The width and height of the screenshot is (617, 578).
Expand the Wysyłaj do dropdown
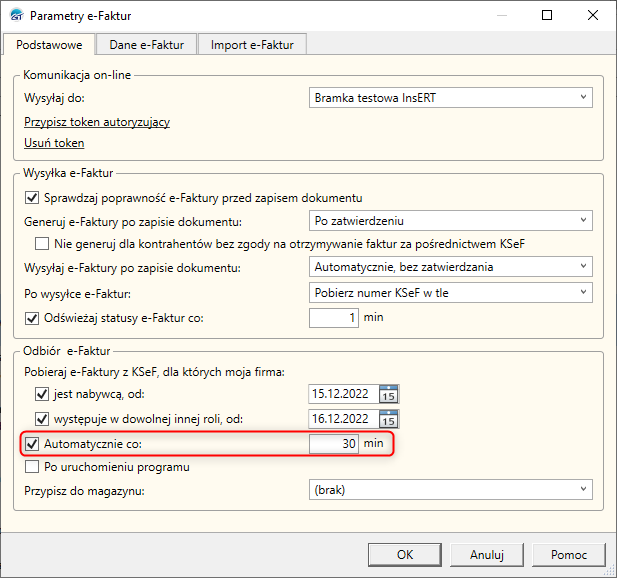tap(448, 98)
